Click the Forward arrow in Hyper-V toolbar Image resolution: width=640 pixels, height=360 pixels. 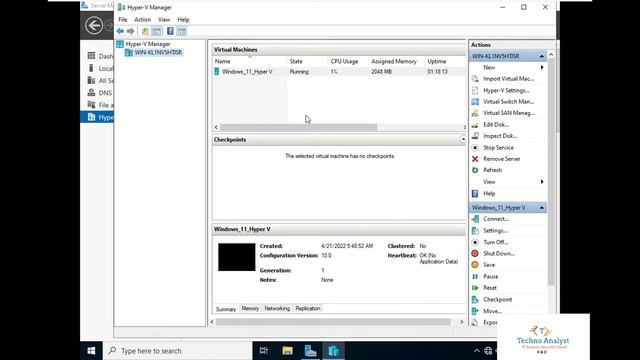tap(131, 31)
